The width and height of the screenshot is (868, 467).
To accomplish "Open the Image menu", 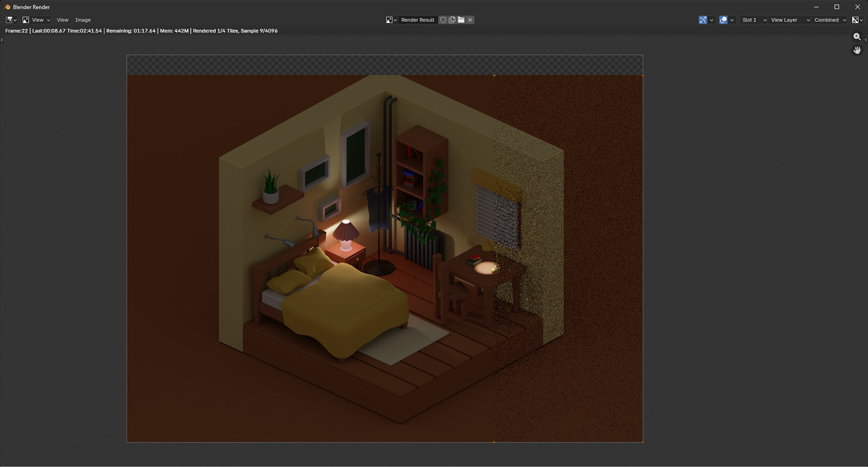I will [x=83, y=20].
